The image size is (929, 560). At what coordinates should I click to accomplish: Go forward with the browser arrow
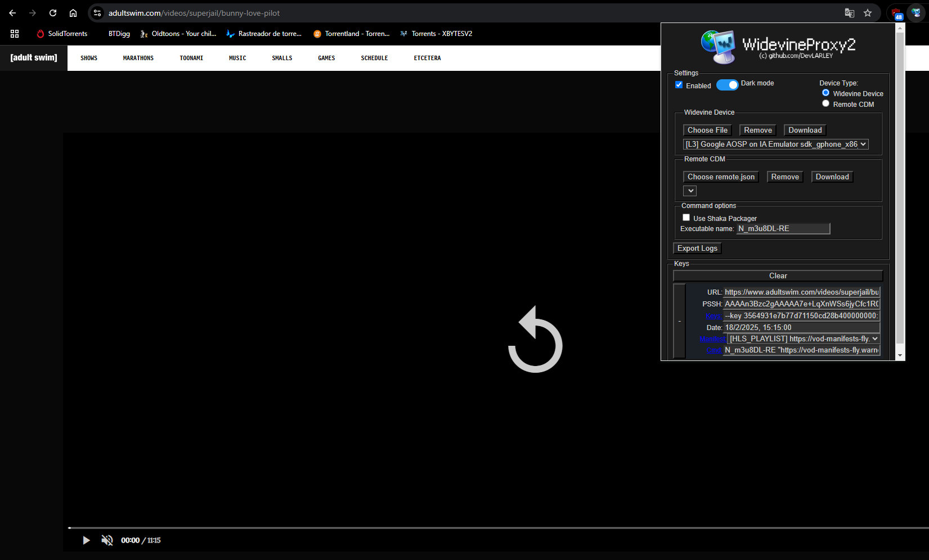tap(33, 13)
